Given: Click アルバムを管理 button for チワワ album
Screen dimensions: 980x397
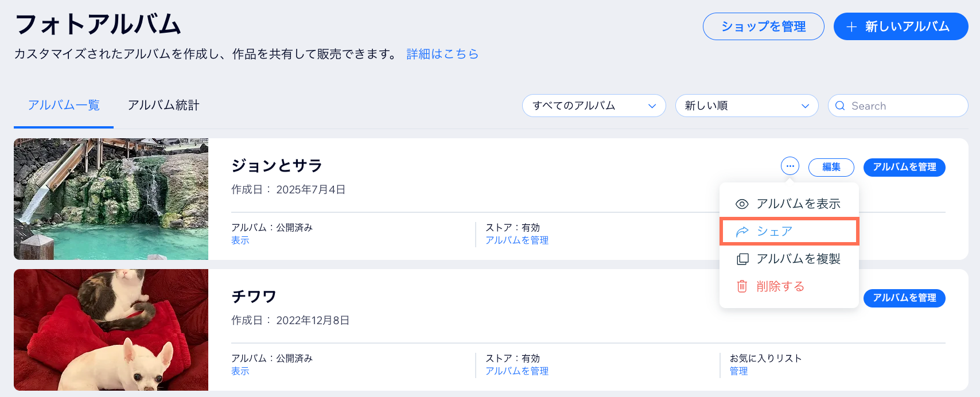Looking at the screenshot, I should (904, 298).
